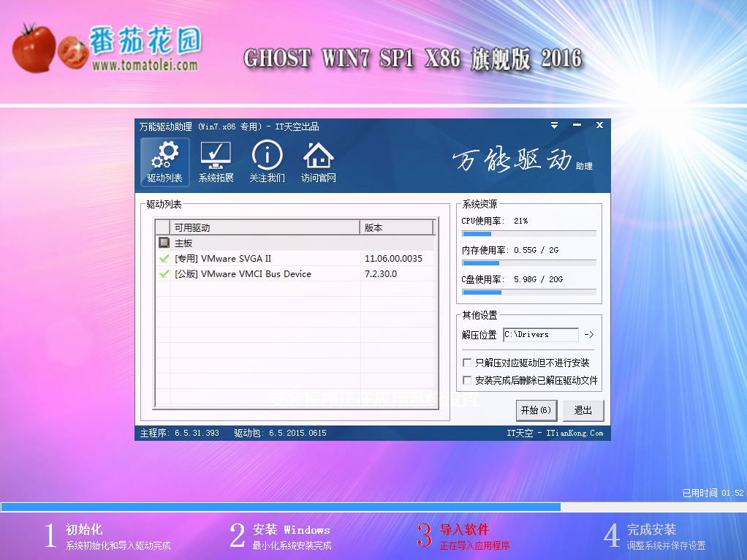Screen dimensions: 747x560
Task: Click 访问官网 home icon
Action: pyautogui.click(x=318, y=162)
